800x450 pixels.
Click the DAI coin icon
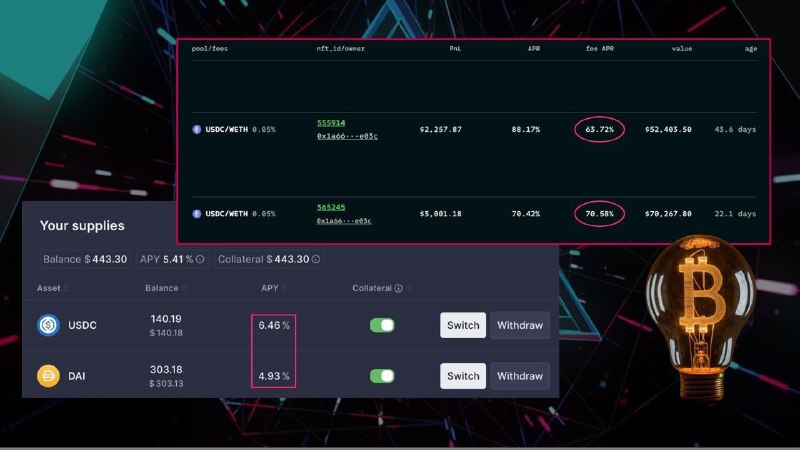pos(48,376)
